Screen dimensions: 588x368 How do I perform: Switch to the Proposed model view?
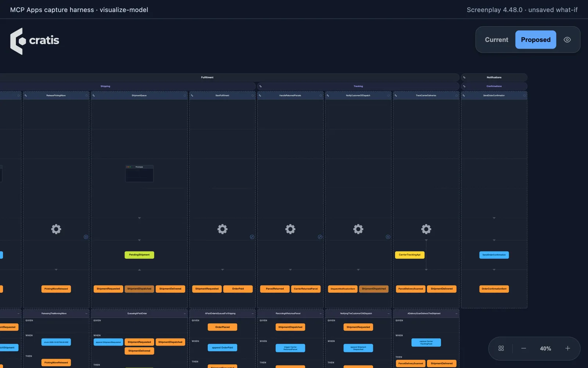pyautogui.click(x=536, y=40)
